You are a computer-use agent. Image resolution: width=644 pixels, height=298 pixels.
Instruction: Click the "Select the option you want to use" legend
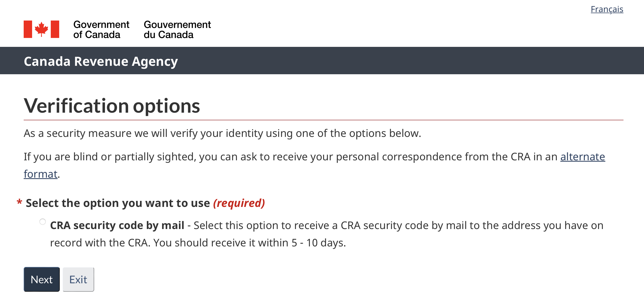point(118,203)
